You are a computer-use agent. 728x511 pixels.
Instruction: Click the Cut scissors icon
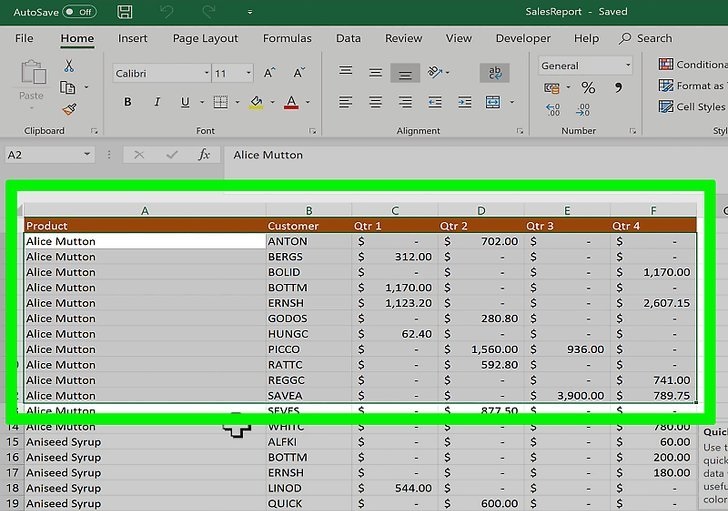pos(69,66)
